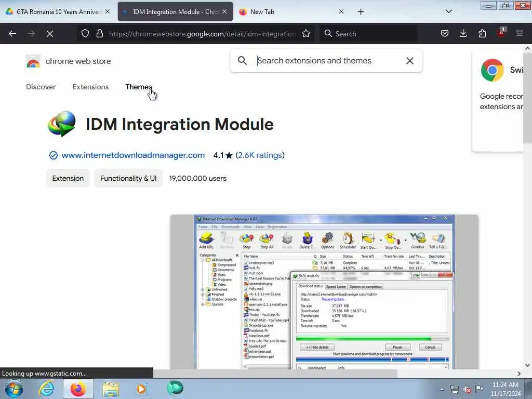Image resolution: width=532 pixels, height=399 pixels.
Task: Open the Firefox hamburger application menu
Action: 520,33
